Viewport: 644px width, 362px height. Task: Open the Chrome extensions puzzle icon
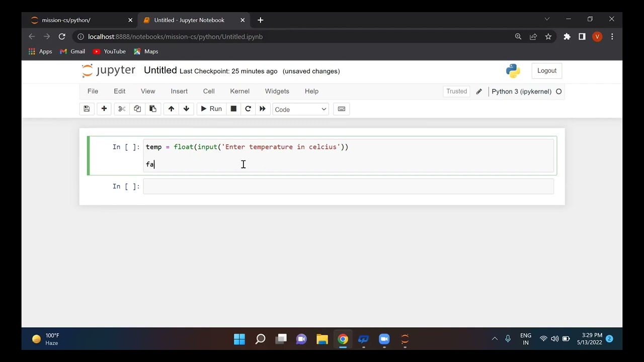(567, 37)
